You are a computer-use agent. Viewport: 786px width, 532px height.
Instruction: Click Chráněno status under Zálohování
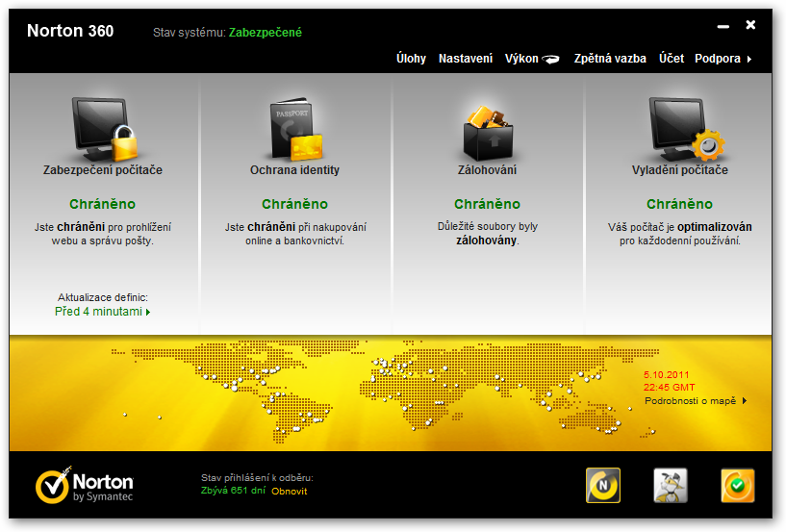(x=487, y=204)
